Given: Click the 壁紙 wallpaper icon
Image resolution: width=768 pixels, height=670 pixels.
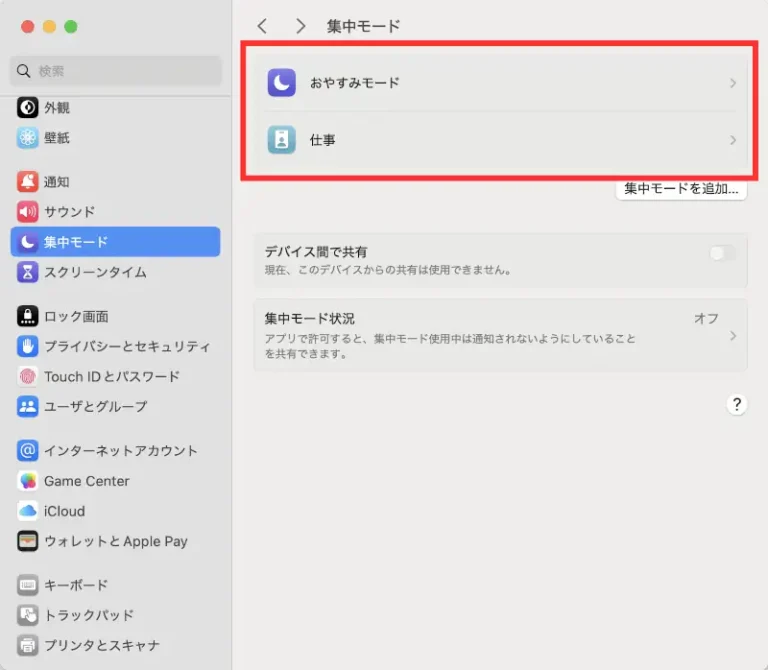Looking at the screenshot, I should (27, 138).
